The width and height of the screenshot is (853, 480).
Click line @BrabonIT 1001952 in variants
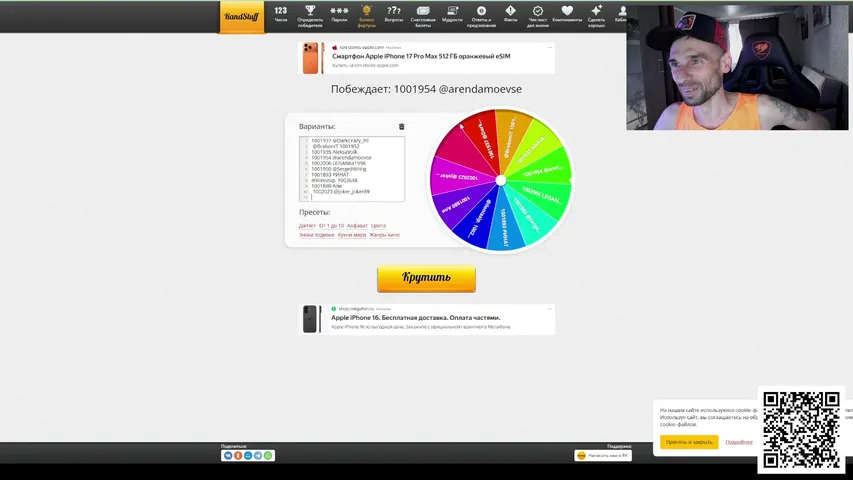click(x=336, y=146)
